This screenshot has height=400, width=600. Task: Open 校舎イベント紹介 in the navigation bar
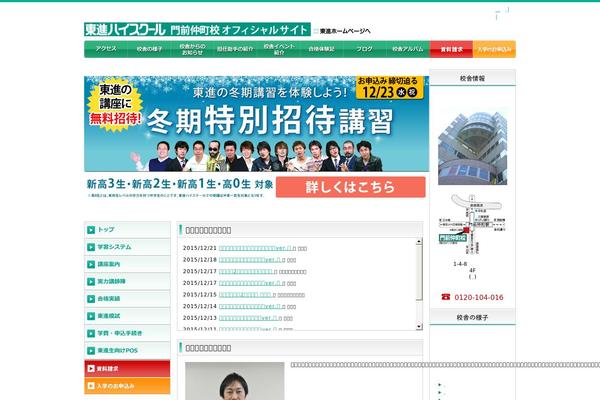279,49
